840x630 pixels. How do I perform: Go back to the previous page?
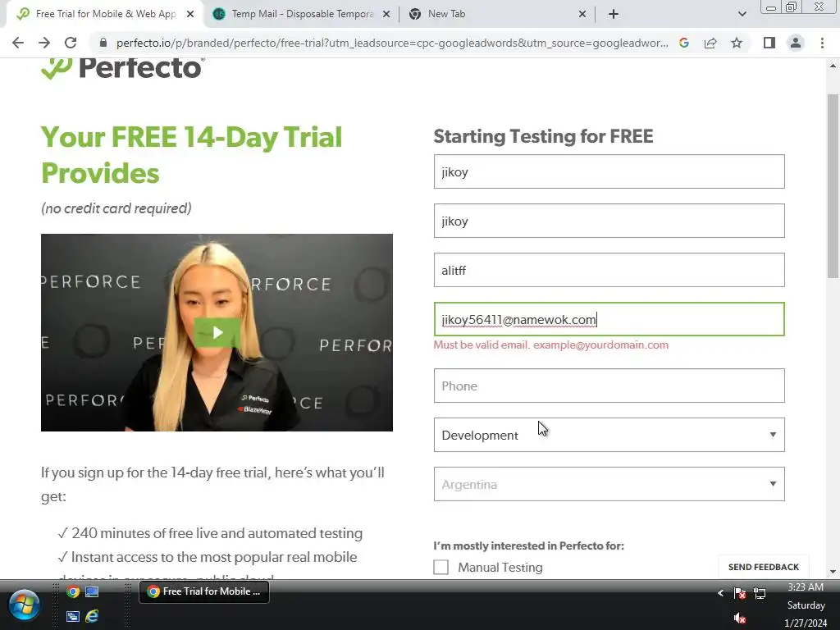coord(18,43)
